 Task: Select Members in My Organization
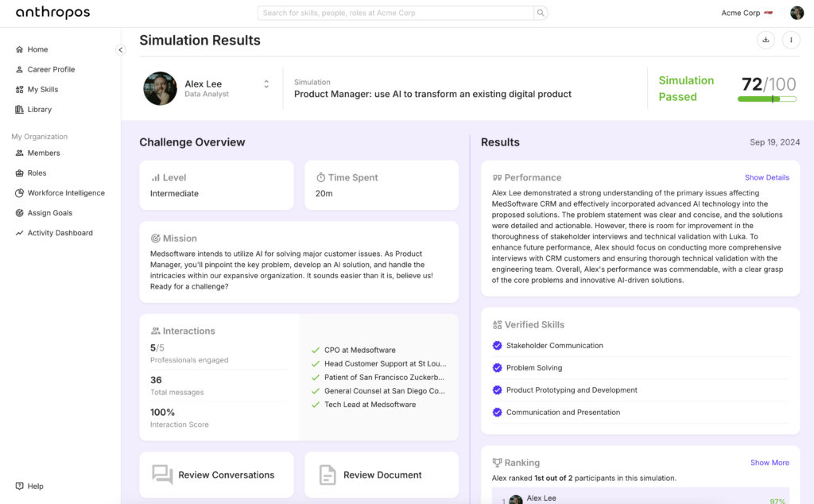pos(17,153)
